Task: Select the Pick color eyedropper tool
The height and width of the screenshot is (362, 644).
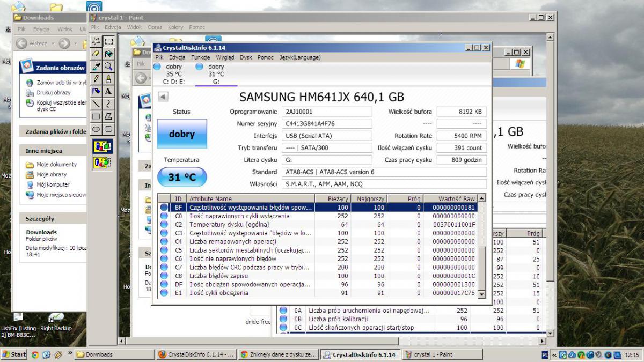Action: point(96,66)
